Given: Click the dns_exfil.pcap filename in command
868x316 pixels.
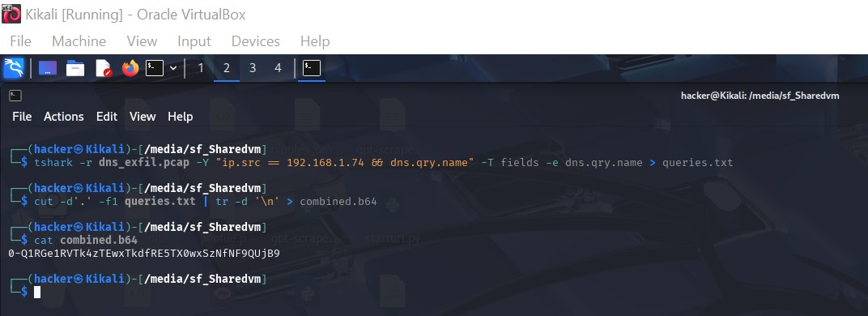Looking at the screenshot, I should (x=144, y=162).
